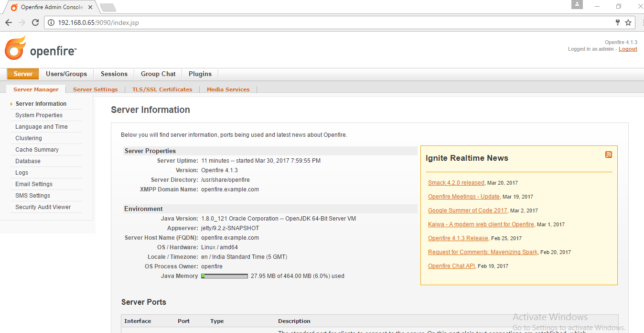Open the Smack 4.2.0 released news link

456,183
